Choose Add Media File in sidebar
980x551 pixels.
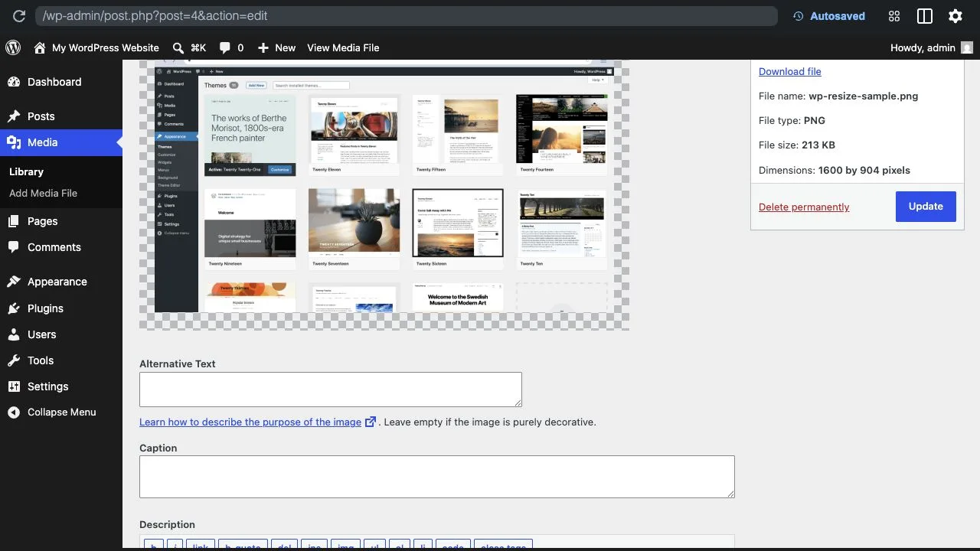click(43, 193)
